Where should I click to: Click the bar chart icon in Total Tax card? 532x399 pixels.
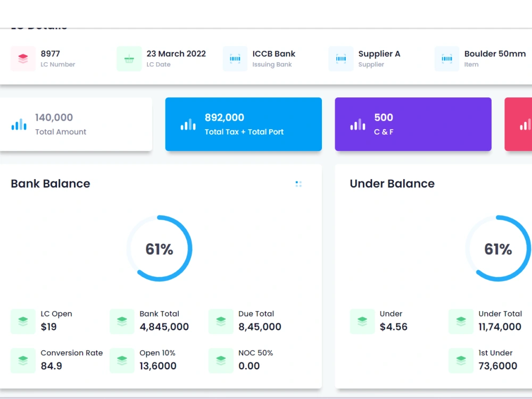pyautogui.click(x=188, y=124)
